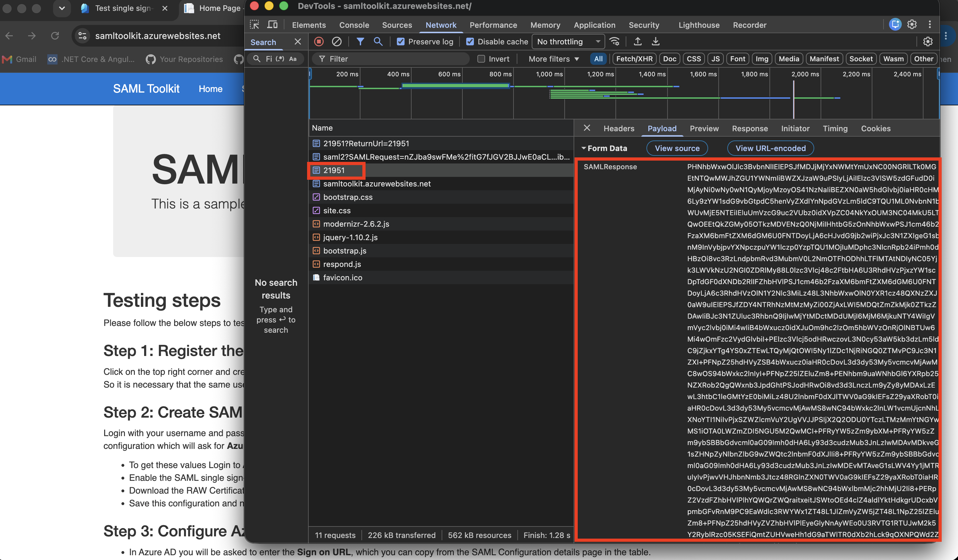Image resolution: width=958 pixels, height=560 pixels.
Task: Stop recording network log
Action: click(x=319, y=42)
